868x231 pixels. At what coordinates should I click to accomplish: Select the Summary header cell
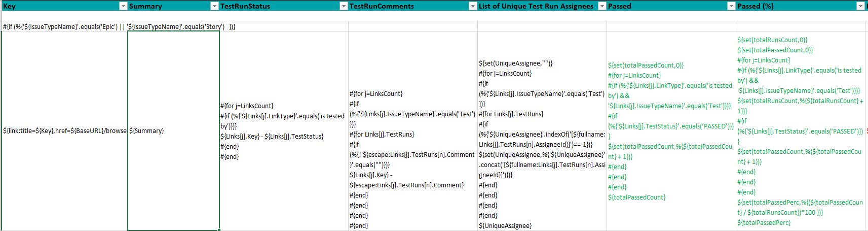(x=173, y=6)
